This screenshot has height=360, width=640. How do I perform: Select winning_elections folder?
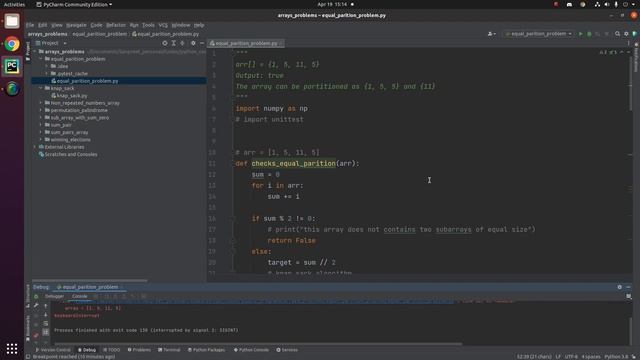point(70,140)
